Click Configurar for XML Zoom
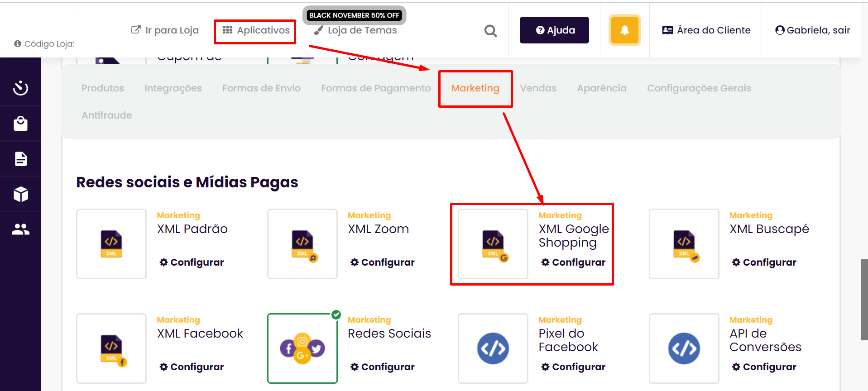This screenshot has height=391, width=868. pyautogui.click(x=383, y=262)
